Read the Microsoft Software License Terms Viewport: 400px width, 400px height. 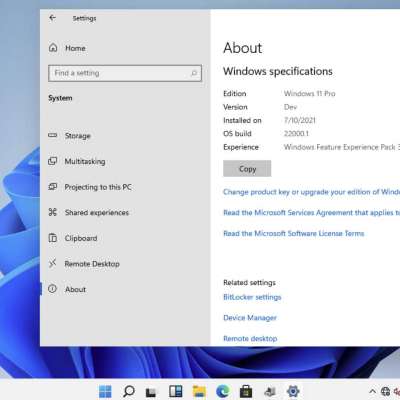(294, 233)
